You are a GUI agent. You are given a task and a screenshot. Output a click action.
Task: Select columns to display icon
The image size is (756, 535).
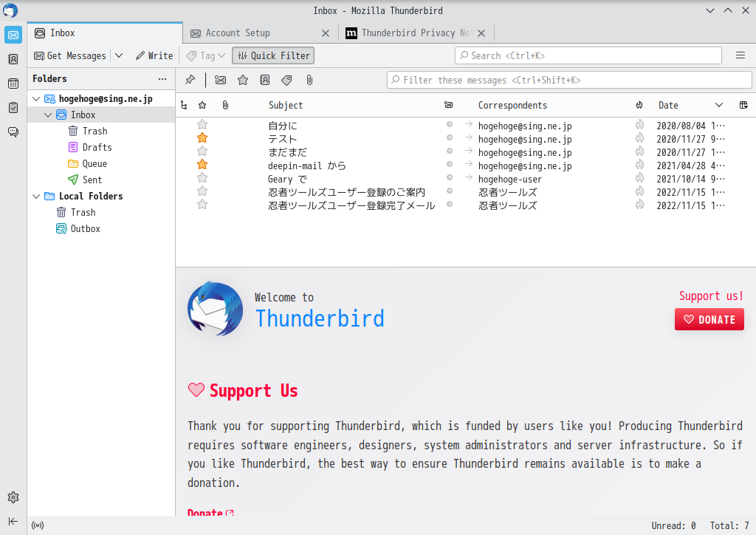pos(743,105)
